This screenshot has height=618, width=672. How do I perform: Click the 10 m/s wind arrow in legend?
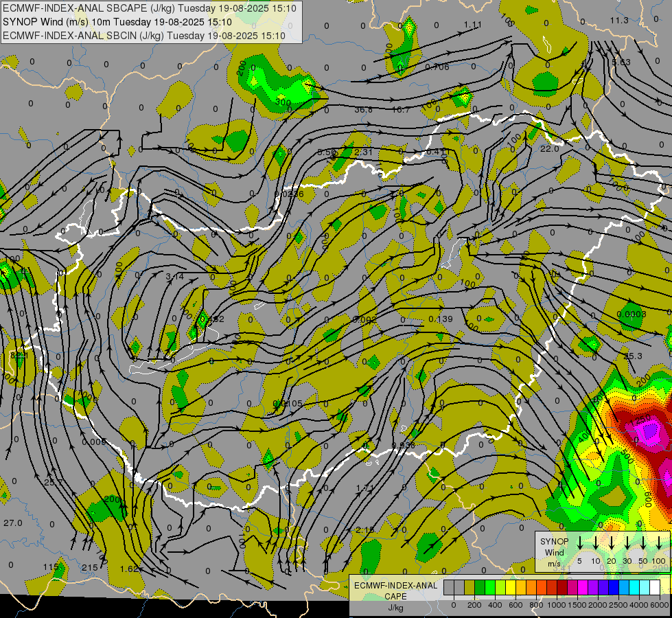[595, 542]
